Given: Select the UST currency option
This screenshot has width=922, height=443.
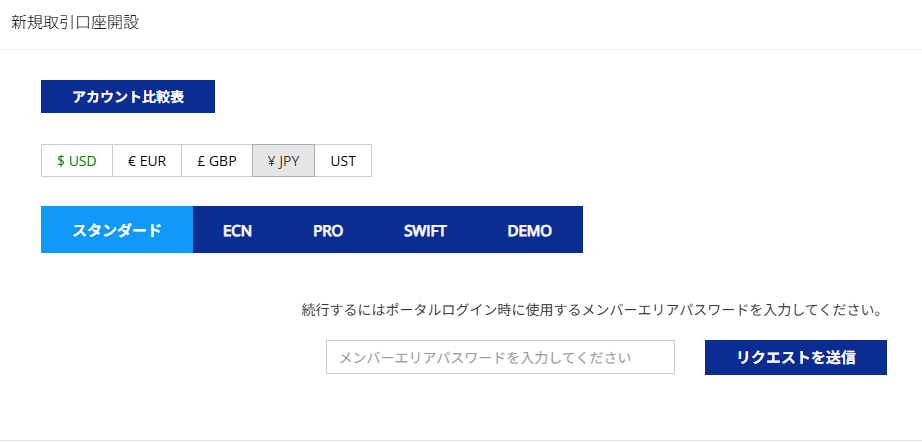Looking at the screenshot, I should [343, 161].
